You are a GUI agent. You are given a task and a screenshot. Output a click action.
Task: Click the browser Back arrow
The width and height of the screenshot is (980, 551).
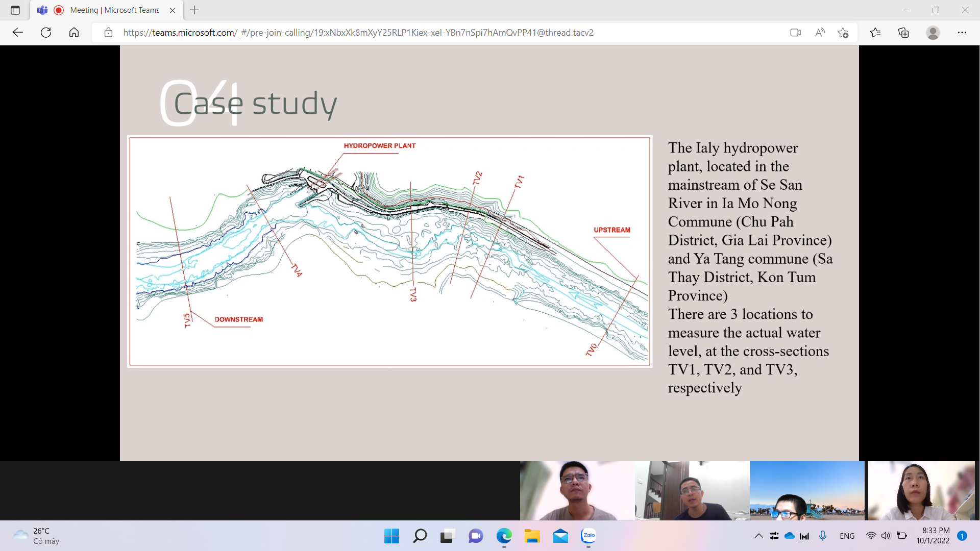pyautogui.click(x=18, y=33)
